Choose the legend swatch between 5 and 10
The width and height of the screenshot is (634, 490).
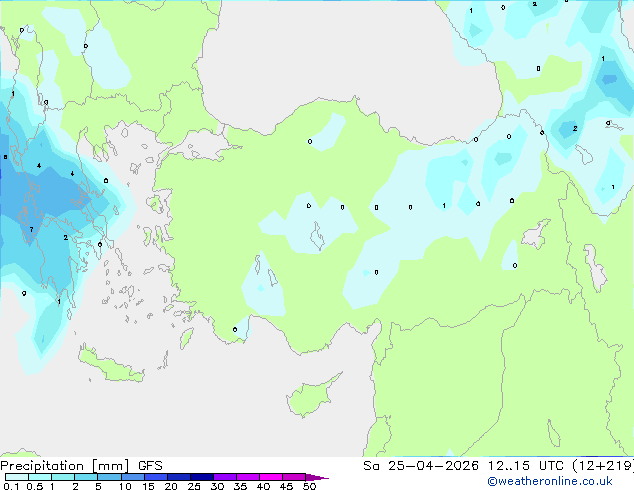109,477
